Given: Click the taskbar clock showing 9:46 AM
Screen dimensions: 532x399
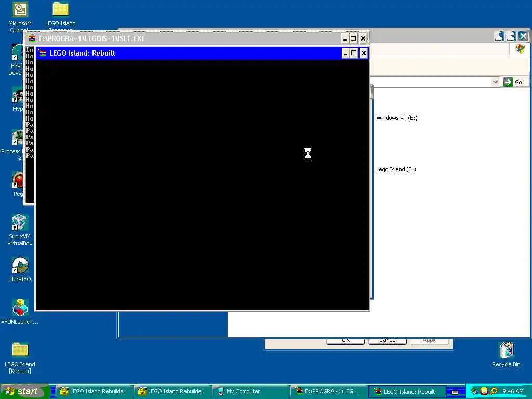Looking at the screenshot, I should tap(513, 392).
